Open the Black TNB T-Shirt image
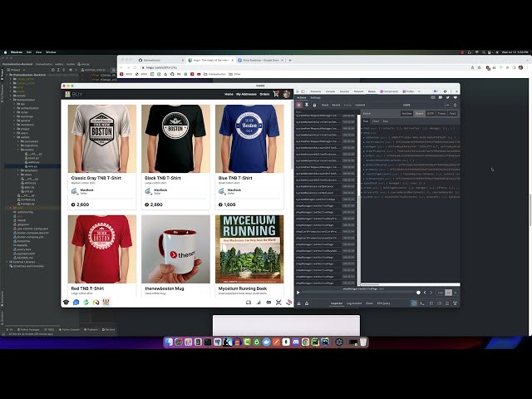 tap(175, 139)
